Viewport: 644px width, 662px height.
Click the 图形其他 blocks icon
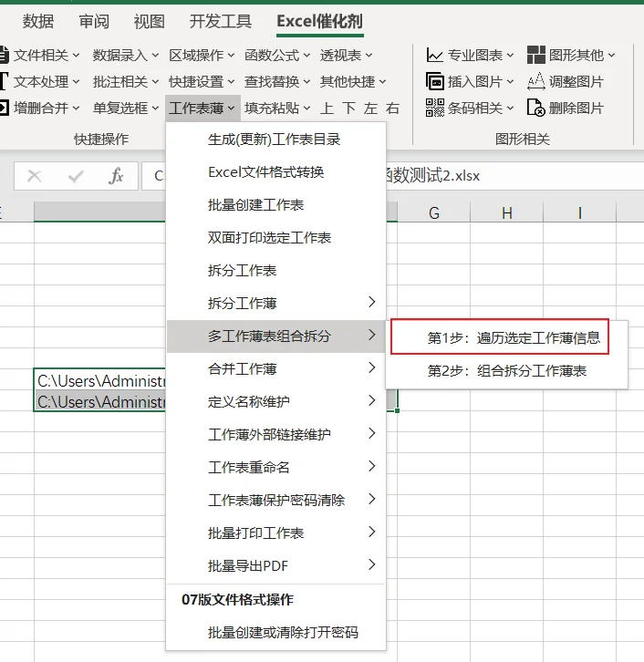[536, 55]
